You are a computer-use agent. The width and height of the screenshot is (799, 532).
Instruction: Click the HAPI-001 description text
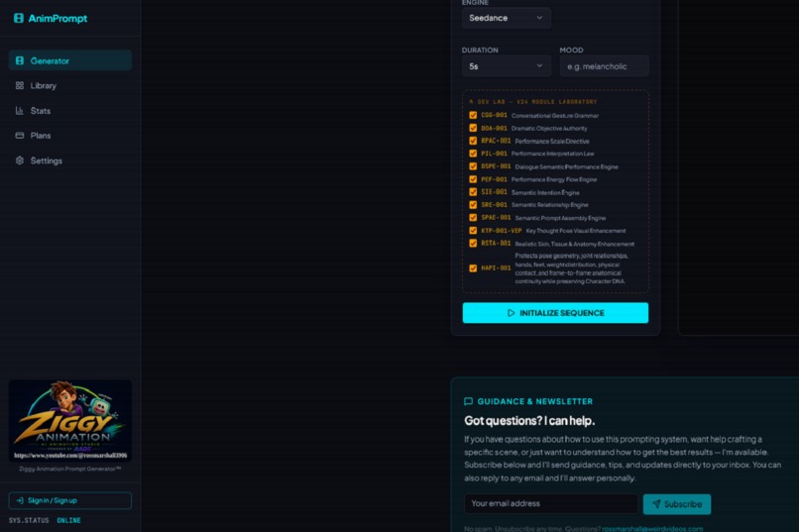(571, 268)
